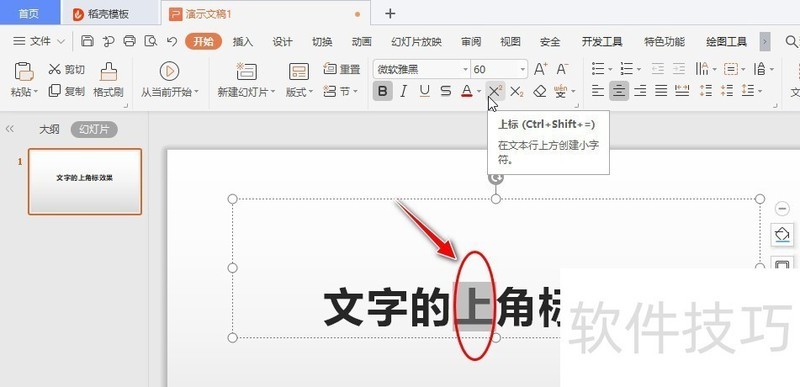This screenshot has width=800, height=387.
Task: Decrease font size with A- icon
Action: [562, 69]
